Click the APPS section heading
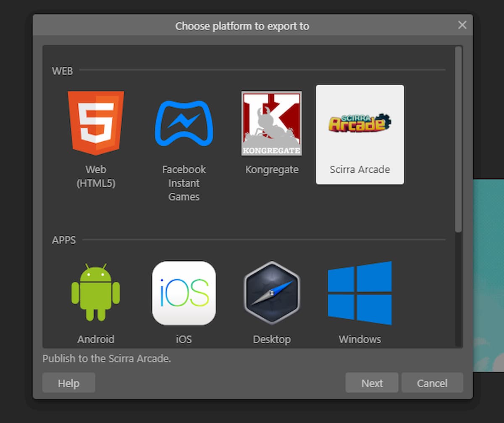This screenshot has height=423, width=504. [64, 241]
